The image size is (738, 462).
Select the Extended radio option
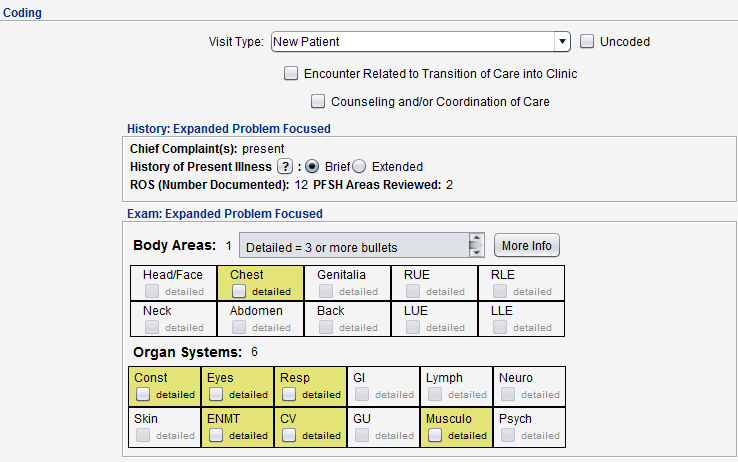[360, 167]
